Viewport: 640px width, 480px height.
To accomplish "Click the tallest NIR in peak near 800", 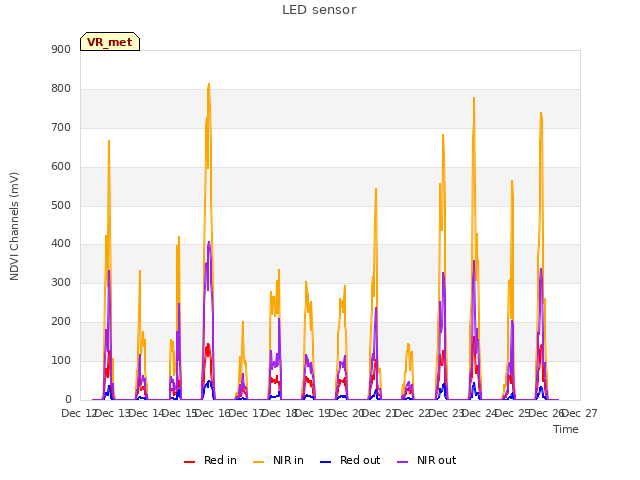I will (209, 84).
